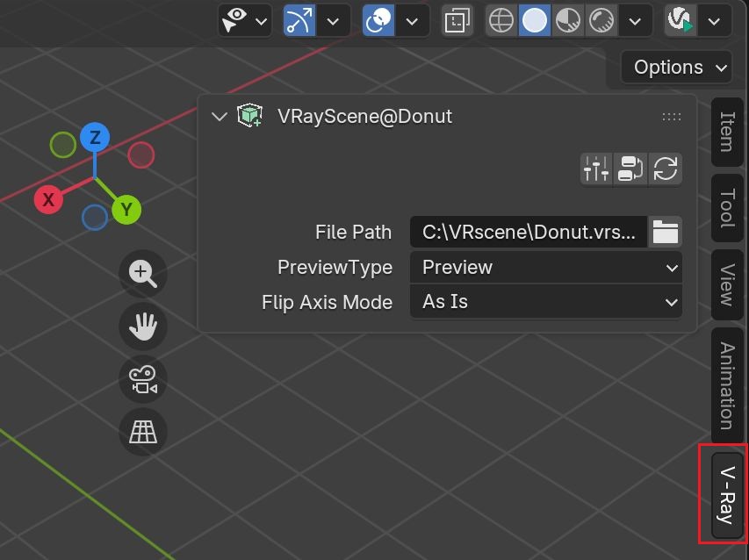This screenshot has width=749, height=560.
Task: Click the object replace icon
Action: point(630,169)
